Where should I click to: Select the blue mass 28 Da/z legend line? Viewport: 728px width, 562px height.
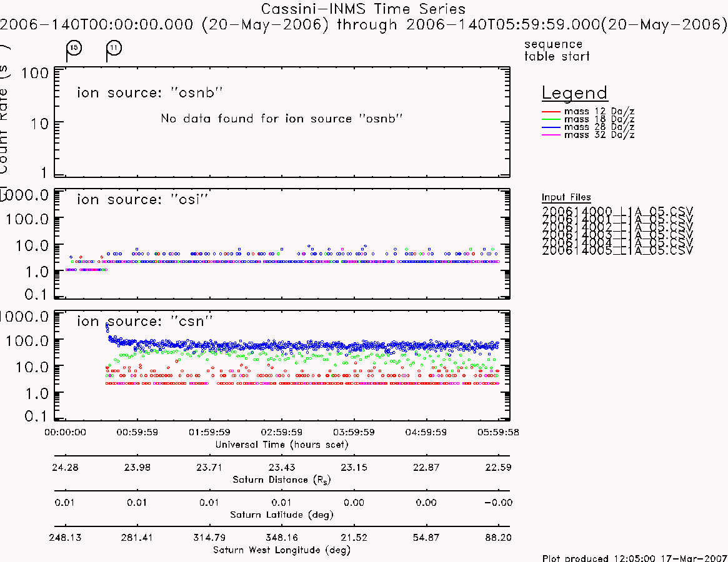pos(551,127)
